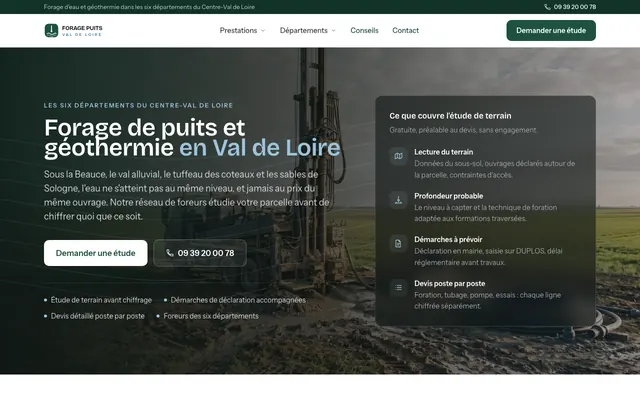Click the Profondeur probable title
Viewport: 640px width, 400px height.
pyautogui.click(x=449, y=196)
